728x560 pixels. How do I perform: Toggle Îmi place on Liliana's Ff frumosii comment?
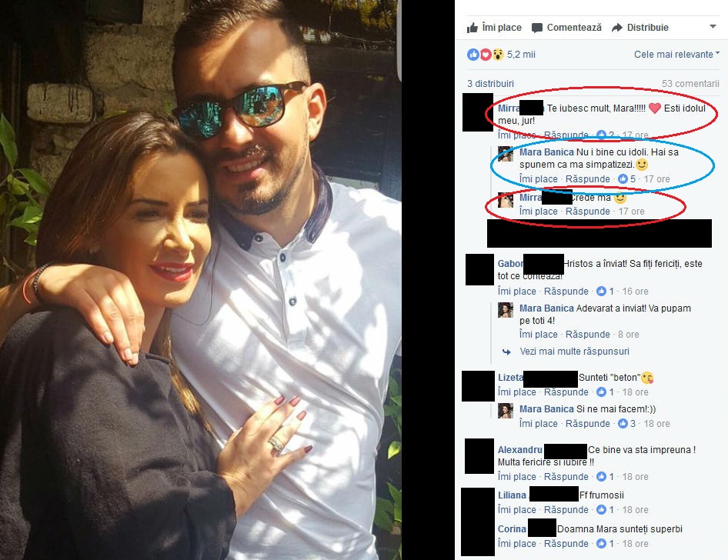516,509
